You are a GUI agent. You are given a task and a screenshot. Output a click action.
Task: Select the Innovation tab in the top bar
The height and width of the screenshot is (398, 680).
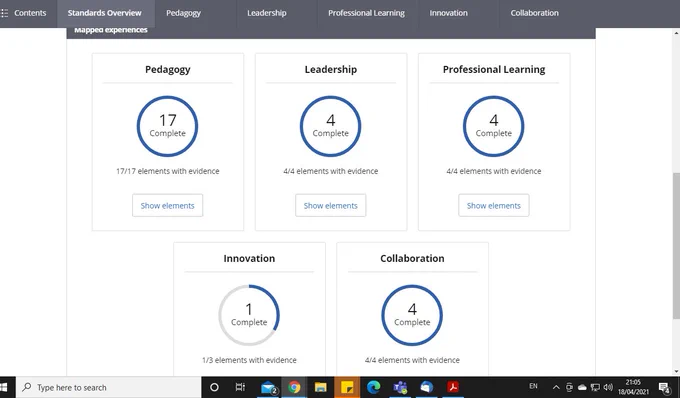[x=448, y=13]
